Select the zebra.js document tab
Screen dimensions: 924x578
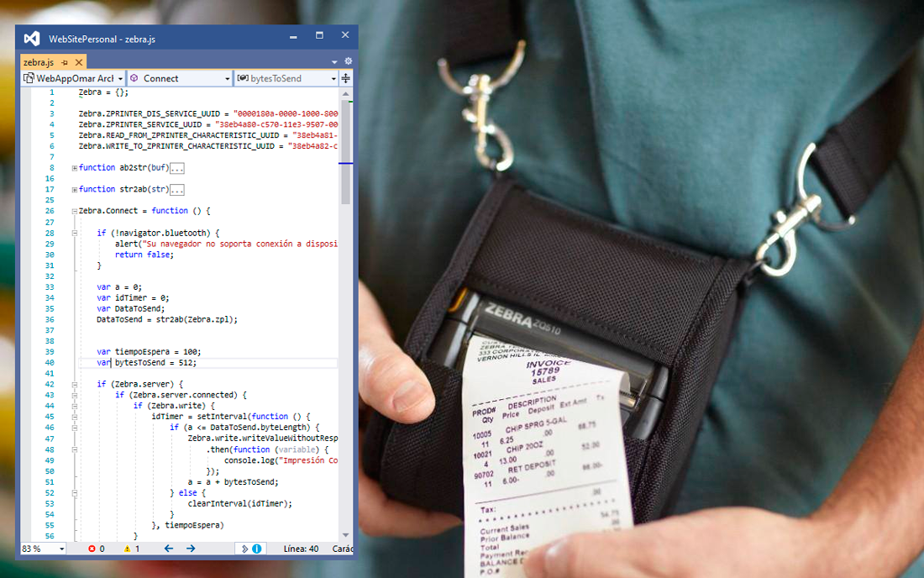coord(39,62)
